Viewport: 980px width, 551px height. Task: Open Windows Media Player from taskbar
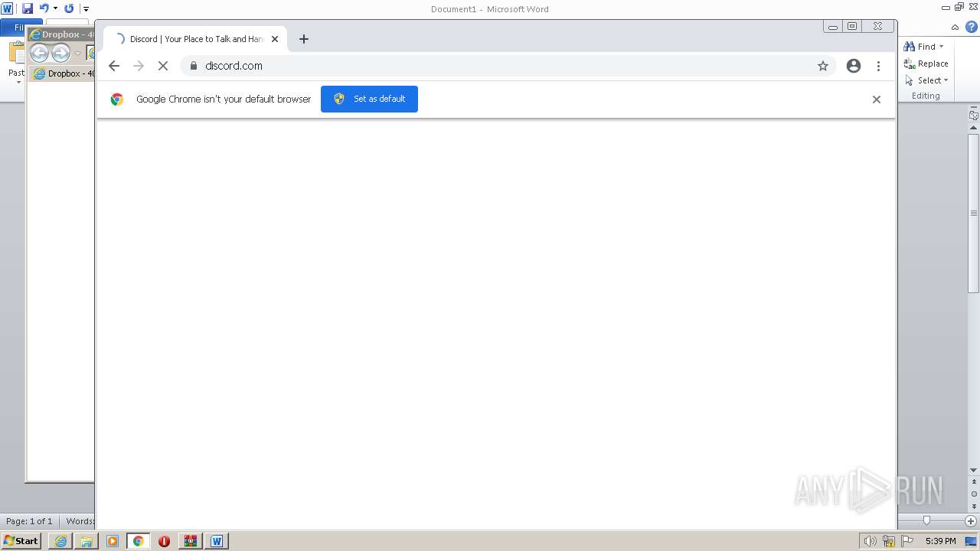point(113,541)
